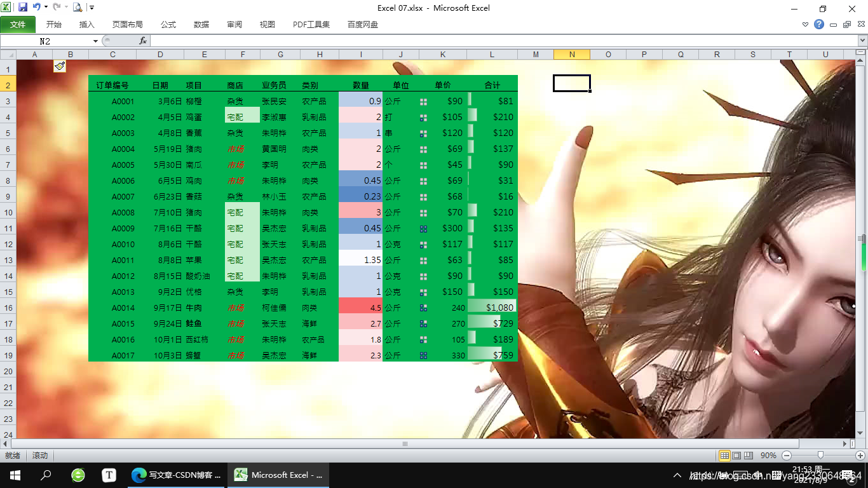This screenshot has width=868, height=488.
Task: Open the Name Box dropdown arrow
Action: [x=96, y=41]
